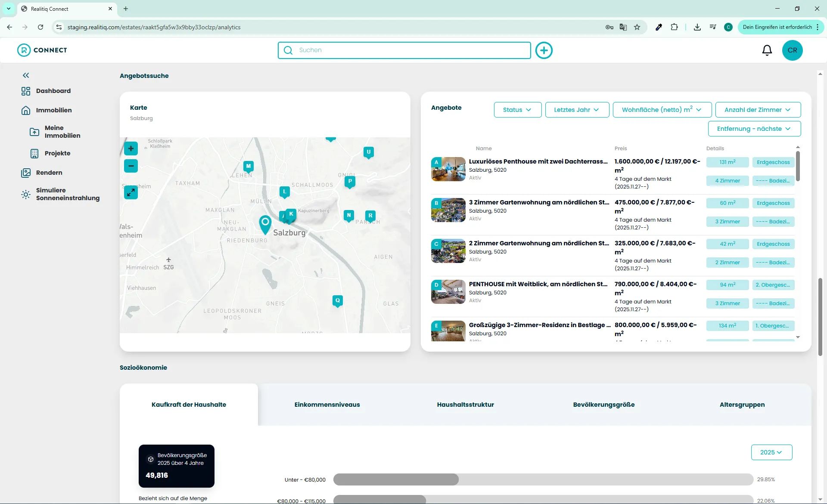Open browser downloads icon
The width and height of the screenshot is (827, 504).
[697, 27]
